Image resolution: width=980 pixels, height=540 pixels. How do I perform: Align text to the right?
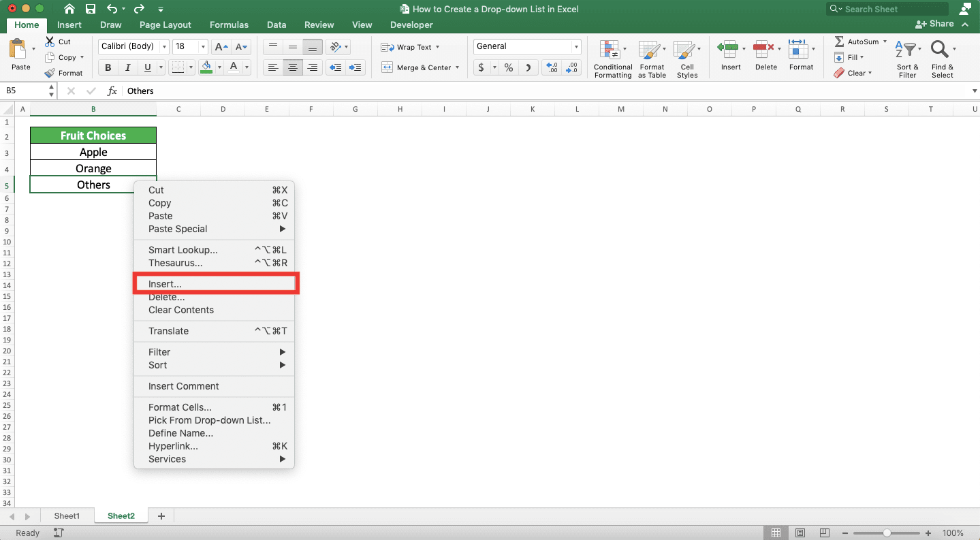point(313,67)
